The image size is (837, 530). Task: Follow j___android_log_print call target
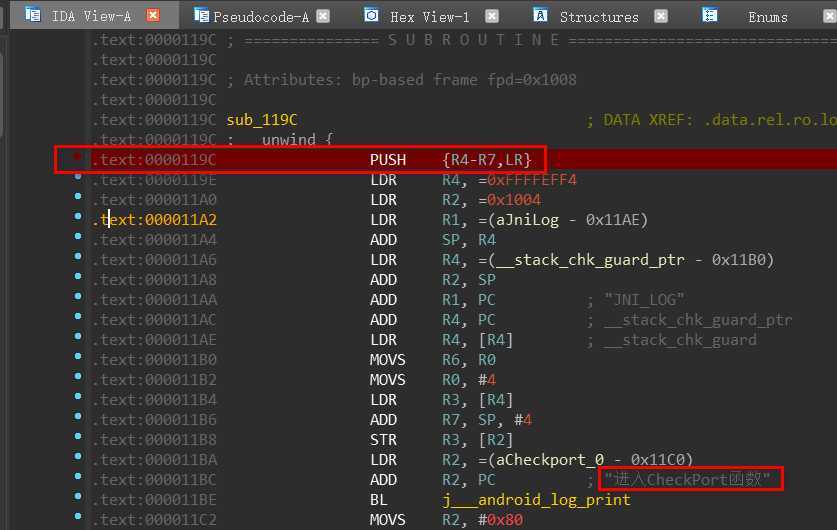[x=536, y=500]
